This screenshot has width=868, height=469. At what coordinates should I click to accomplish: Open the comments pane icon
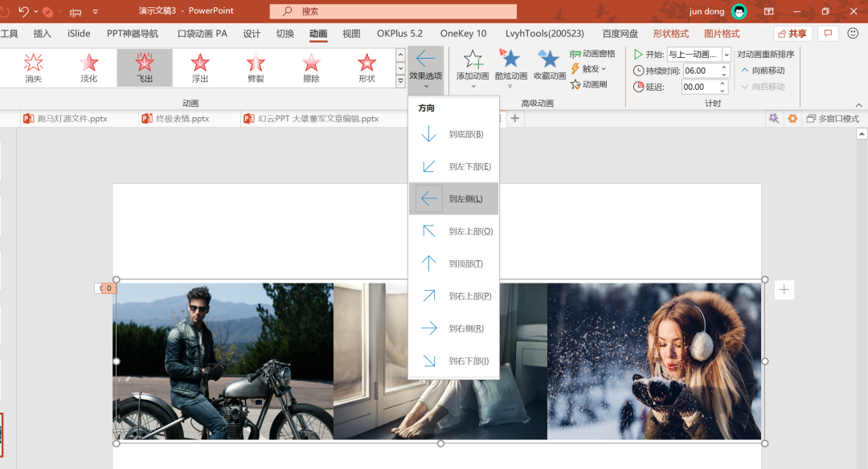coord(828,34)
